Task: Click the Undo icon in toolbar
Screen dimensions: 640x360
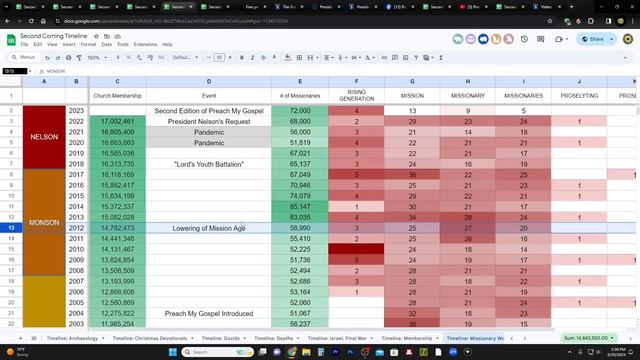Action: [x=47, y=58]
